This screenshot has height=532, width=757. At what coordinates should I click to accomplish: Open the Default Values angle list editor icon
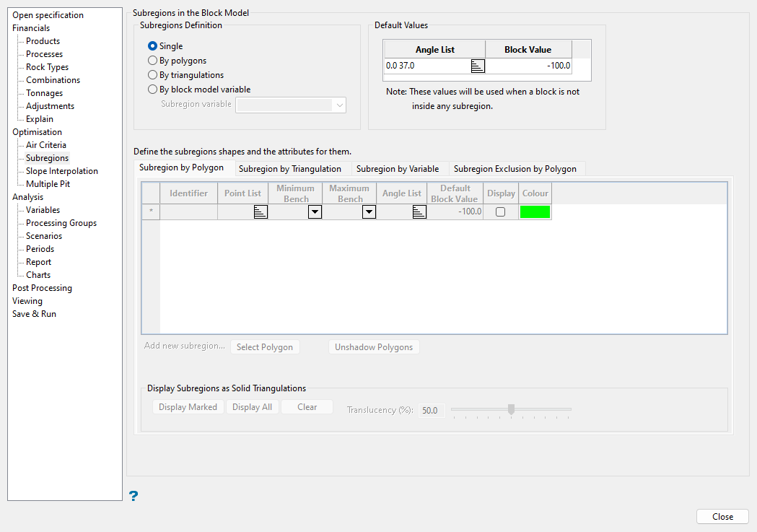coord(478,66)
